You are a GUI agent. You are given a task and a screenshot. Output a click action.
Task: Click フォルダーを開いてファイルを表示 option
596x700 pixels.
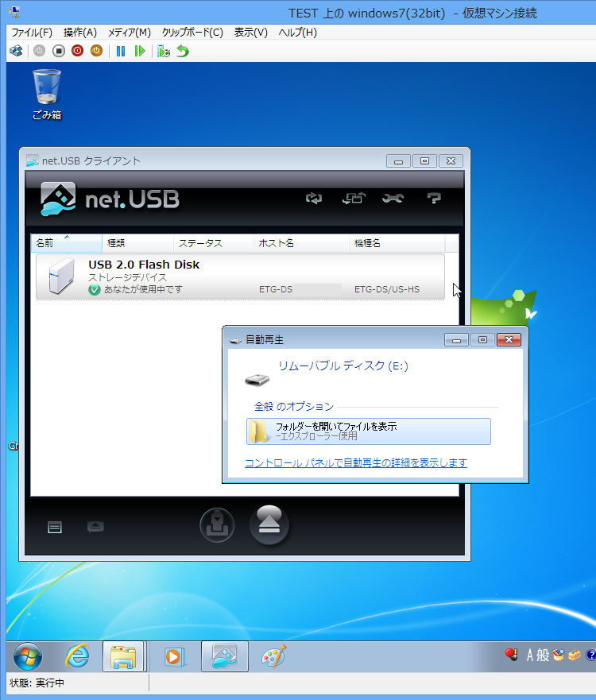tap(368, 431)
